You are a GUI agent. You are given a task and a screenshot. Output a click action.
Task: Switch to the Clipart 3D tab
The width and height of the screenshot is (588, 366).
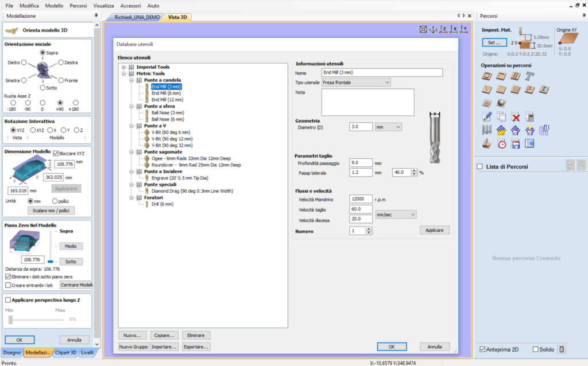pos(65,353)
